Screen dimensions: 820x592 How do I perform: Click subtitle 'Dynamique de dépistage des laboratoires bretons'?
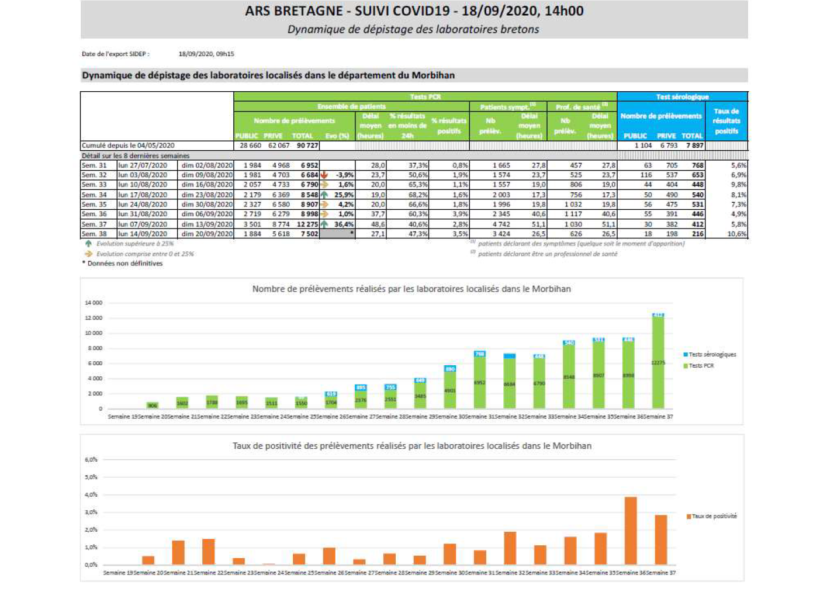[413, 29]
